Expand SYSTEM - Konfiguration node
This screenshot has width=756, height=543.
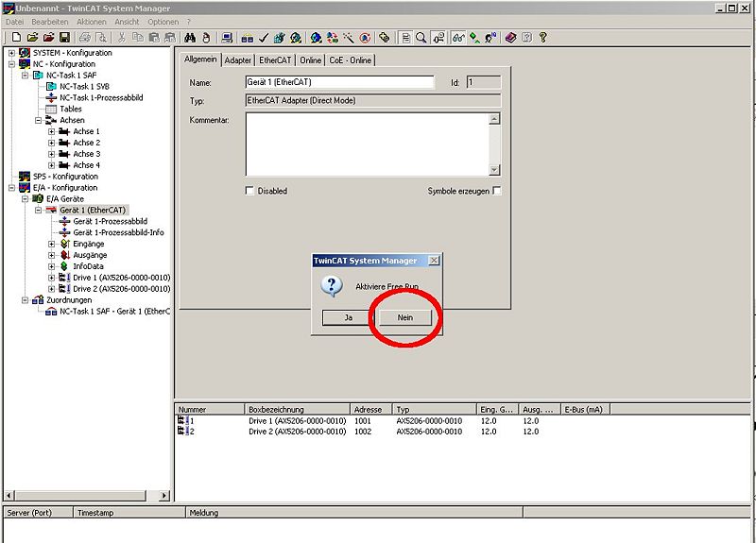point(11,53)
